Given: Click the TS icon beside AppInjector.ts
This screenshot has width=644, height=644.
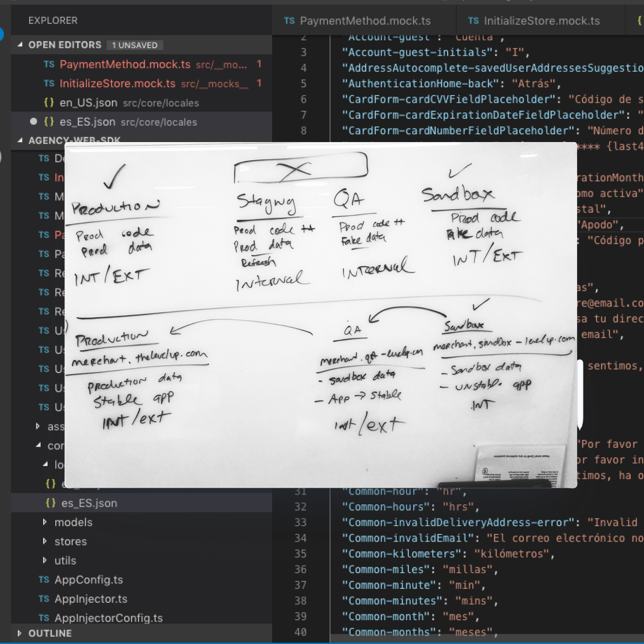Looking at the screenshot, I should [x=43, y=599].
